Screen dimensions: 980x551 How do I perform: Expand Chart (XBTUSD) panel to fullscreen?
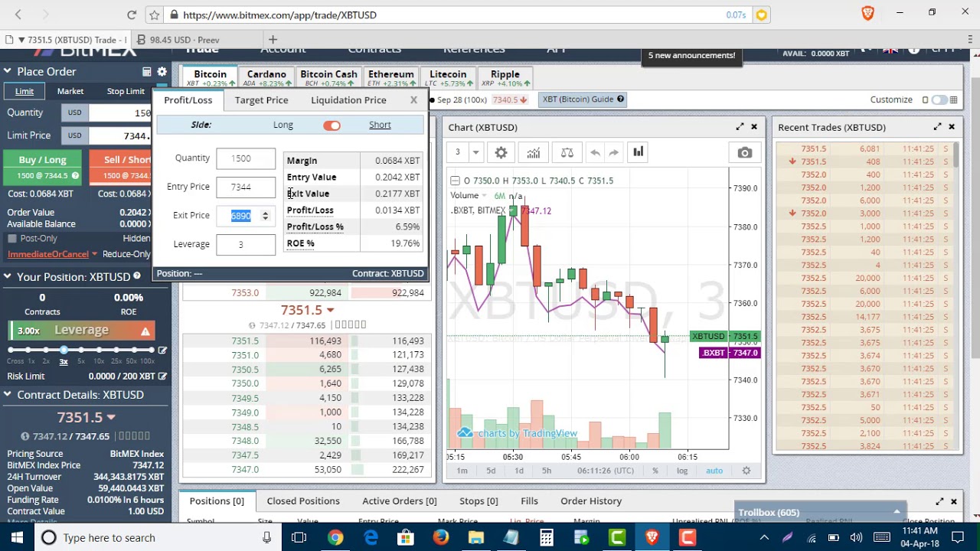tap(740, 127)
